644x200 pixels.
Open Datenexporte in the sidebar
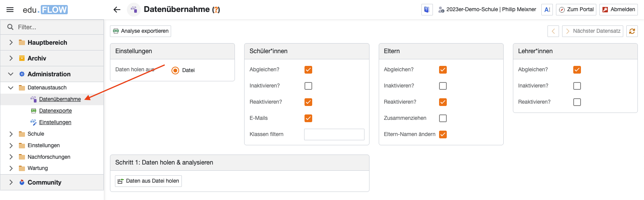click(x=55, y=111)
